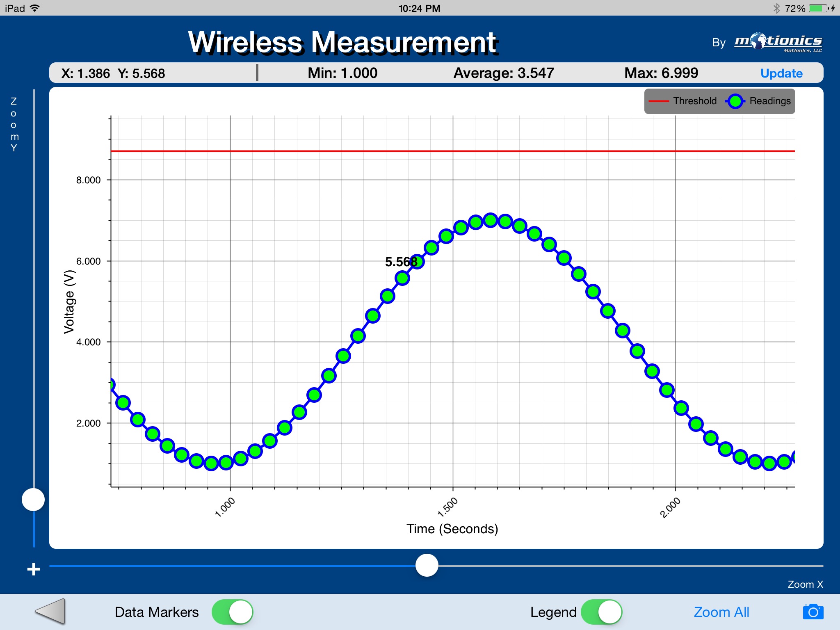Tap the peak data point of the curve
This screenshot has width=840, height=630.
point(491,220)
